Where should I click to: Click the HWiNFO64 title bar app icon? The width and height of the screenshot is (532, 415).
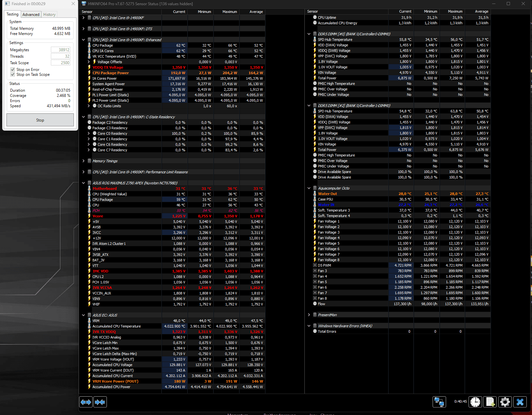click(84, 4)
